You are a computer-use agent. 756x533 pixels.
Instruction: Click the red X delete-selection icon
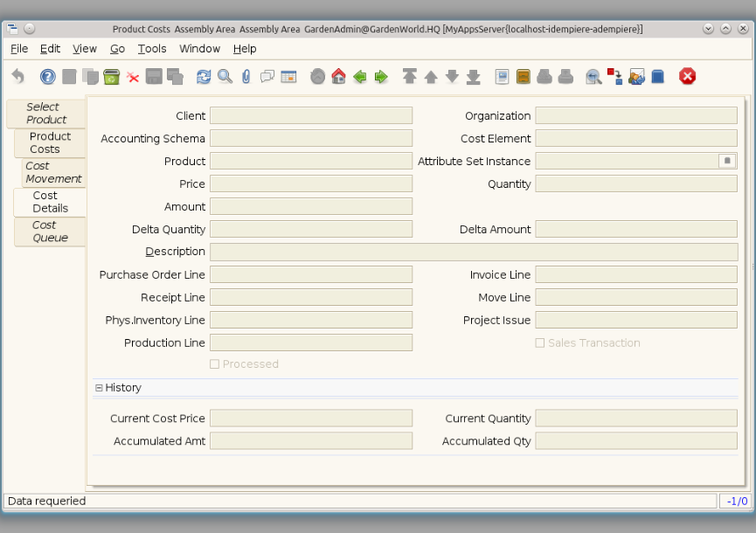point(133,76)
